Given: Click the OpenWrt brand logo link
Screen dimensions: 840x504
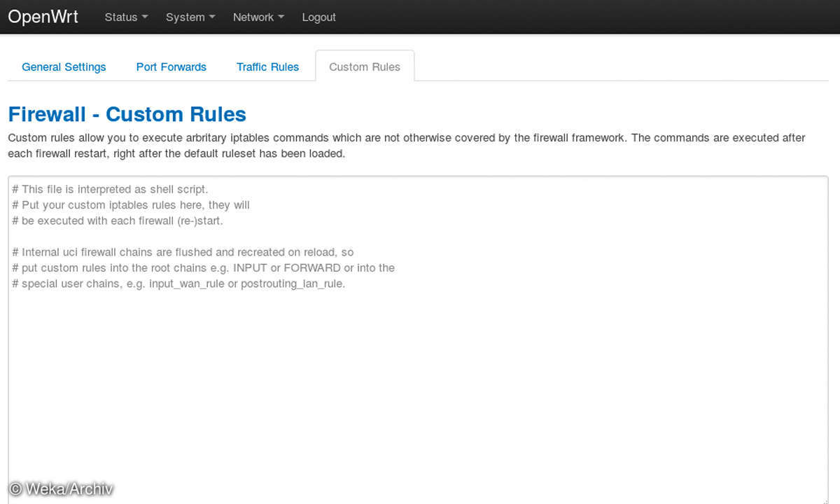Looking at the screenshot, I should point(43,17).
